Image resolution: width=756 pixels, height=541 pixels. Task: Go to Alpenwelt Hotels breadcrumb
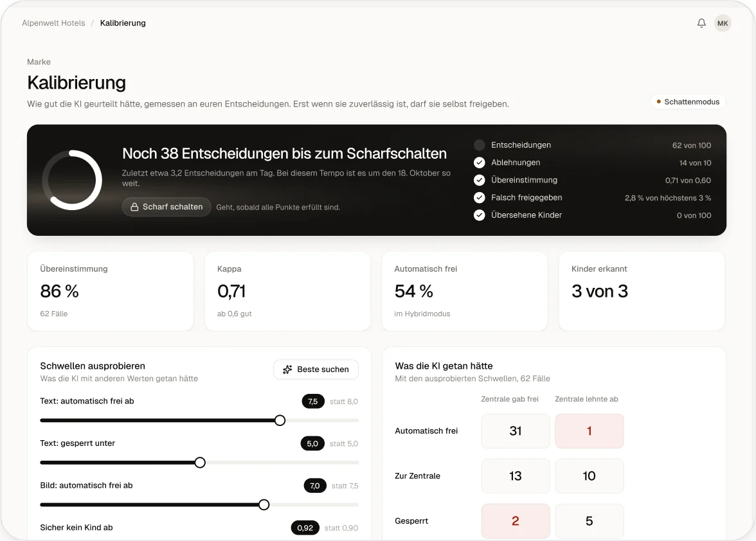53,23
